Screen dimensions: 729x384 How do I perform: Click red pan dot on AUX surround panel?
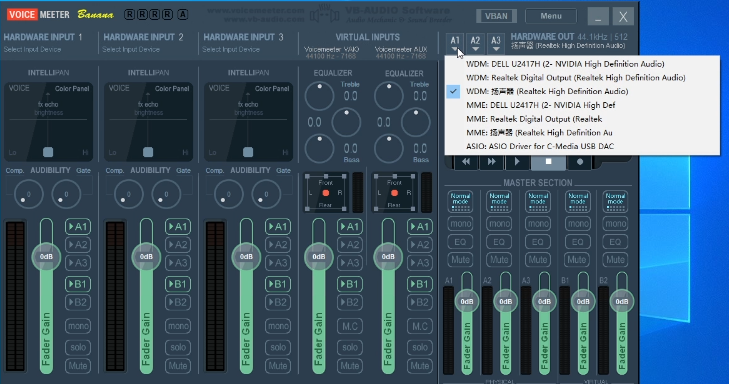[394, 193]
